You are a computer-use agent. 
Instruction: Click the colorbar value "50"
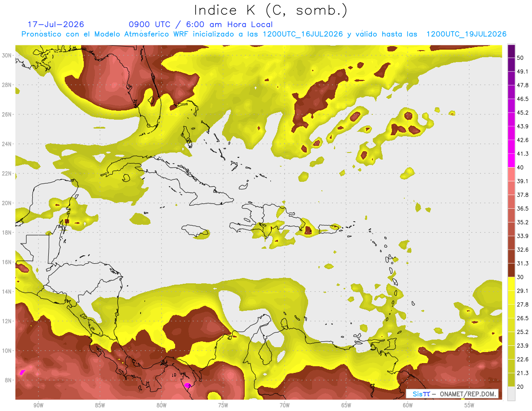pos(520,58)
